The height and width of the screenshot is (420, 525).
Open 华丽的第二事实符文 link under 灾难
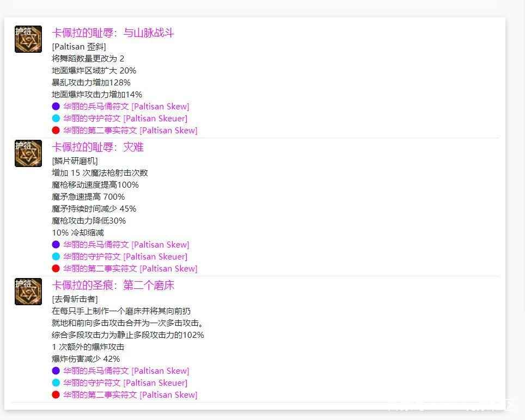point(130,269)
